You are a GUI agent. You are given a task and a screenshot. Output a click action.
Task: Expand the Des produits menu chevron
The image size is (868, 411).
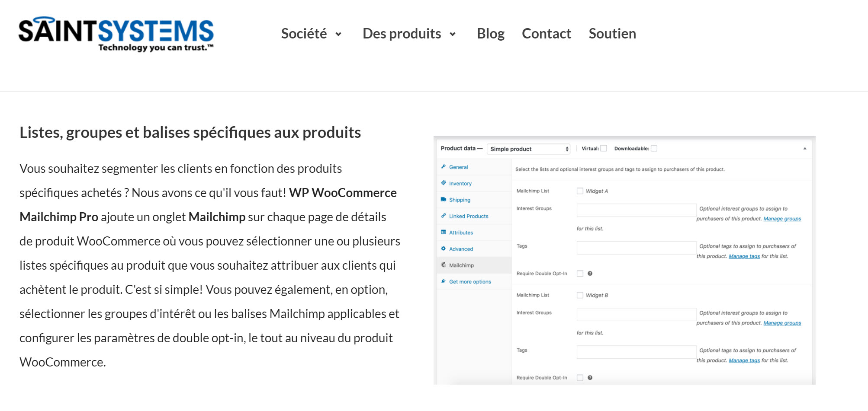(453, 34)
